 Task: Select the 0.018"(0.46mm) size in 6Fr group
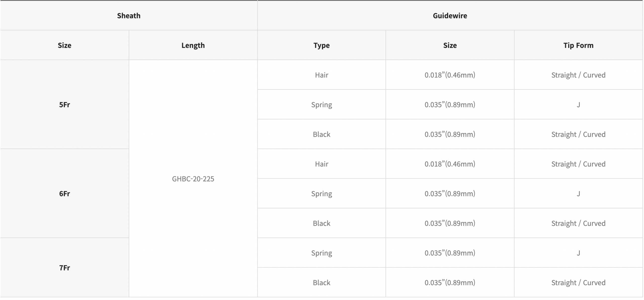click(450, 164)
